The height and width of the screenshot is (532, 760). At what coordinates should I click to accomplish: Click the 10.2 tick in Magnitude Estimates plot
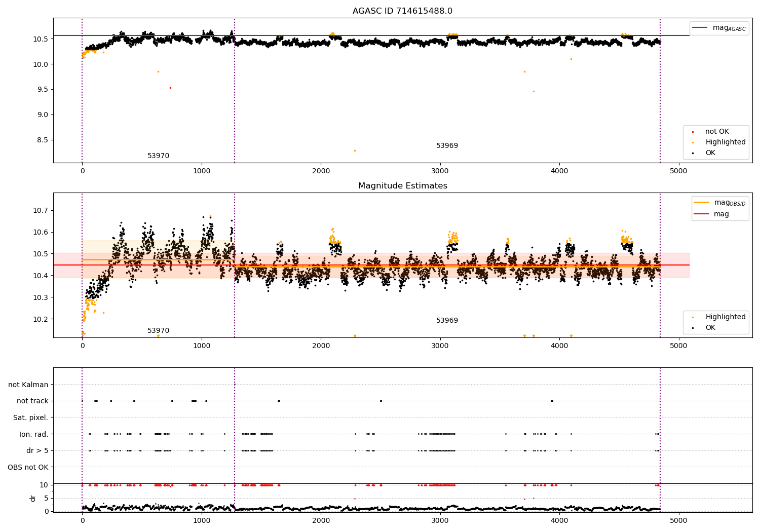40,319
